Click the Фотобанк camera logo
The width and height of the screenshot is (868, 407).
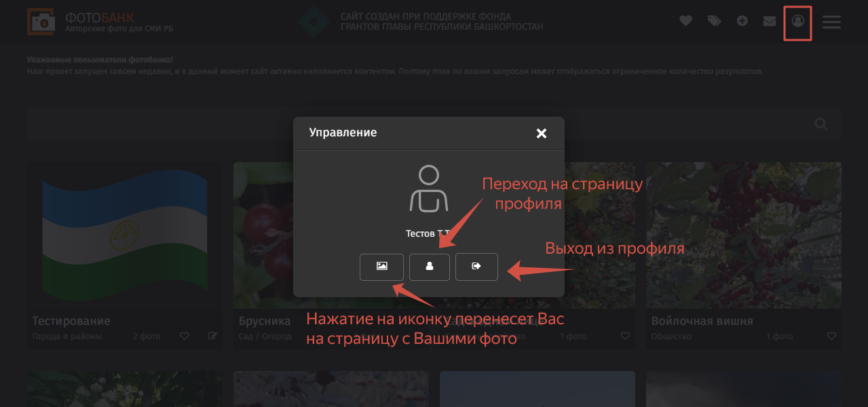42,22
